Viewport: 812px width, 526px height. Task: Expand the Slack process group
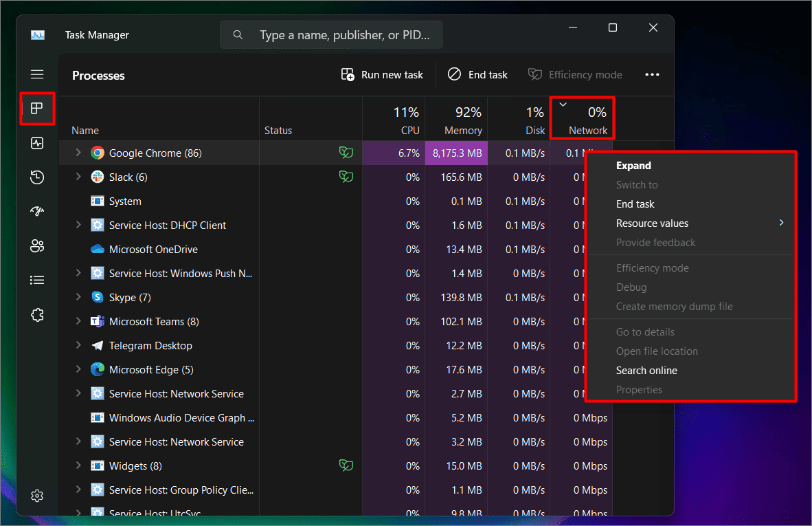coord(78,177)
